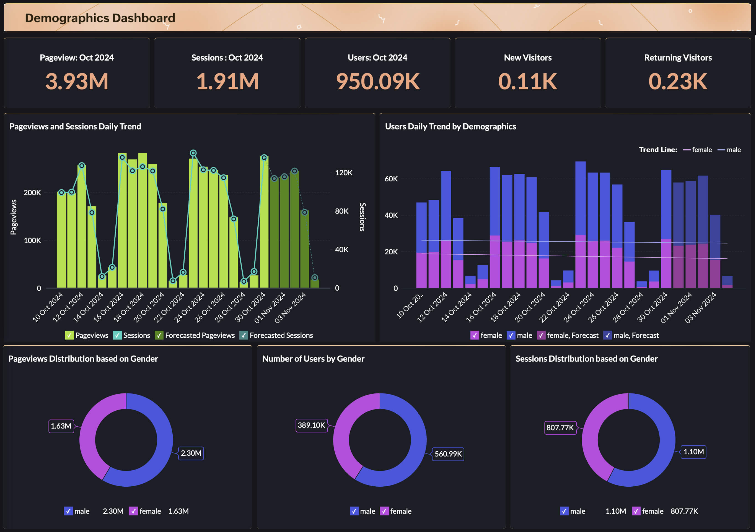Toggle female in Number of Users legend

[384, 511]
